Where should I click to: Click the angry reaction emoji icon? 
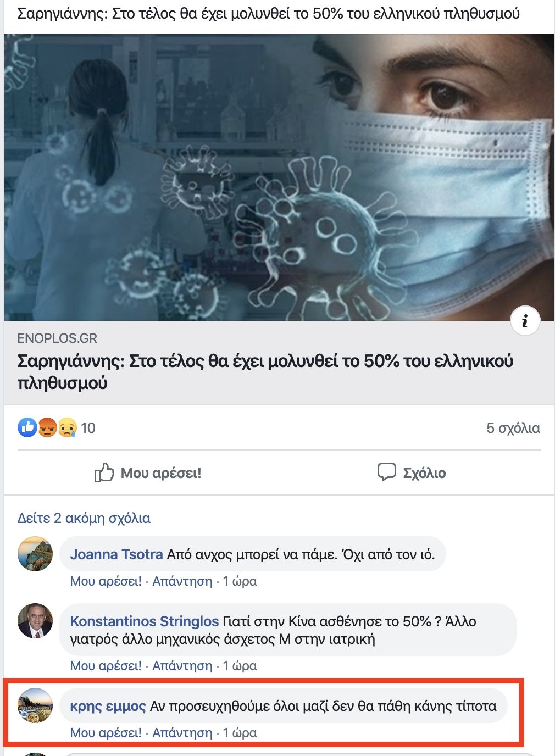coord(47,427)
